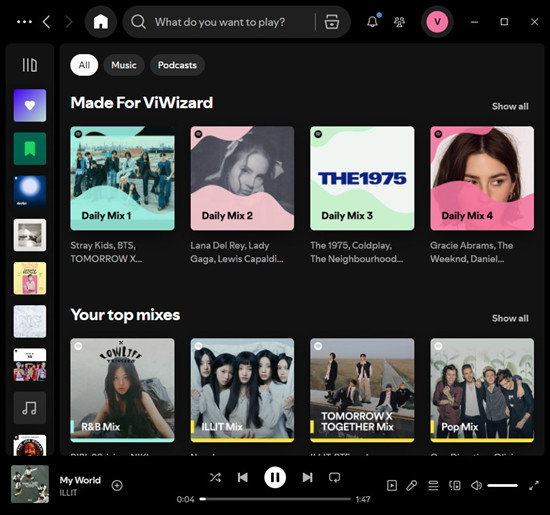Open the music note playlist in sidebar
Image resolution: width=550 pixels, height=515 pixels.
30,408
